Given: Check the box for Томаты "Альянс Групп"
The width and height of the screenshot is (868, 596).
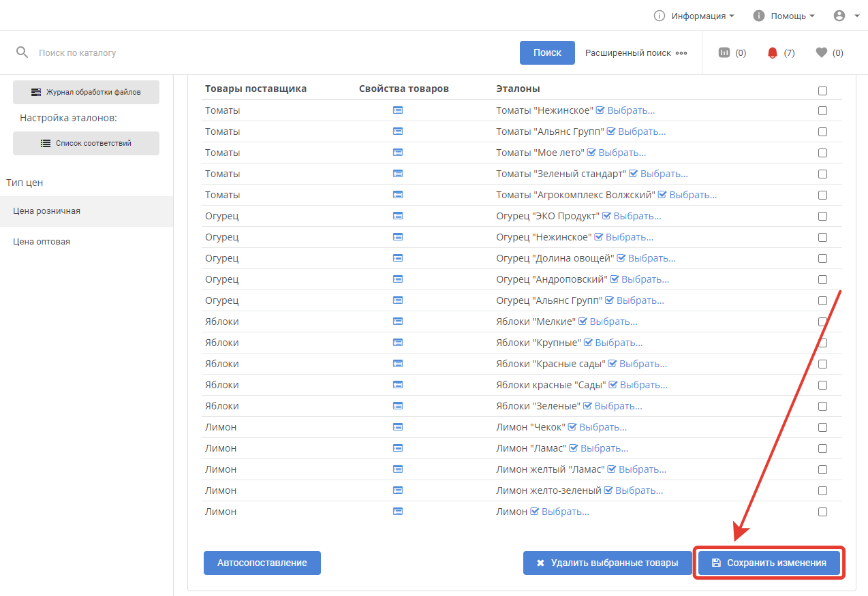Looking at the screenshot, I should 822,131.
